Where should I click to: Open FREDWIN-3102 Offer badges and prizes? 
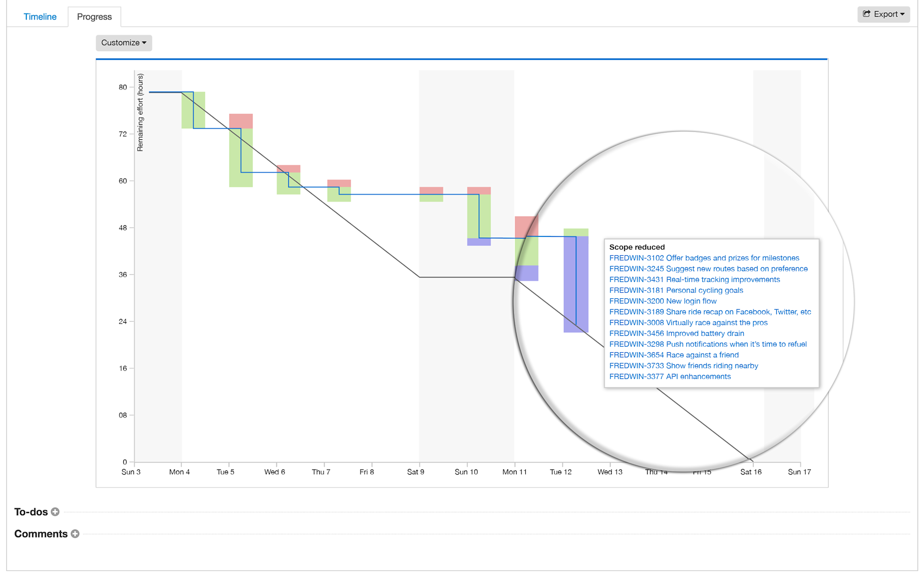(705, 258)
